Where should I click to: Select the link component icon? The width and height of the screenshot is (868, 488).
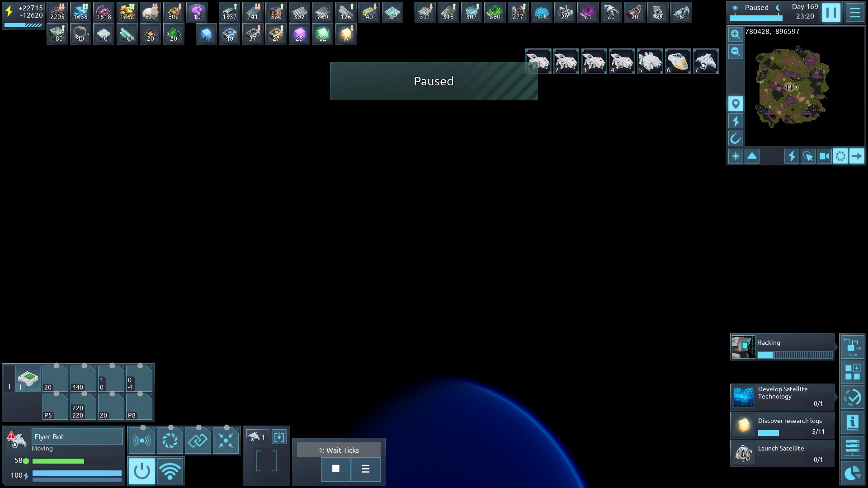pyautogui.click(x=198, y=440)
